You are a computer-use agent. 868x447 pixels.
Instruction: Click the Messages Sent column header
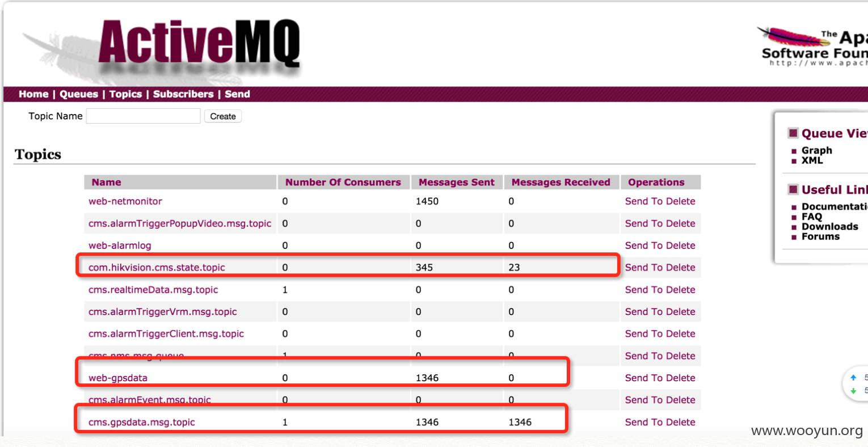click(457, 182)
